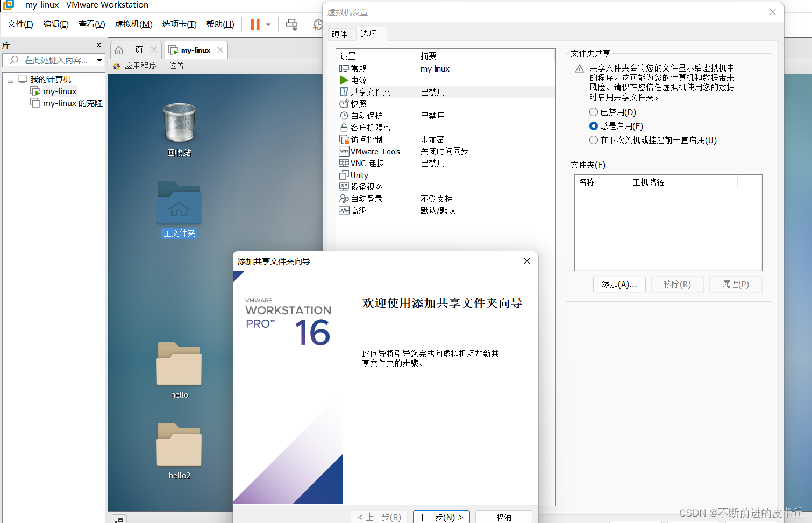Click the 主机路径 column header
This screenshot has width=812, height=523.
pos(683,182)
